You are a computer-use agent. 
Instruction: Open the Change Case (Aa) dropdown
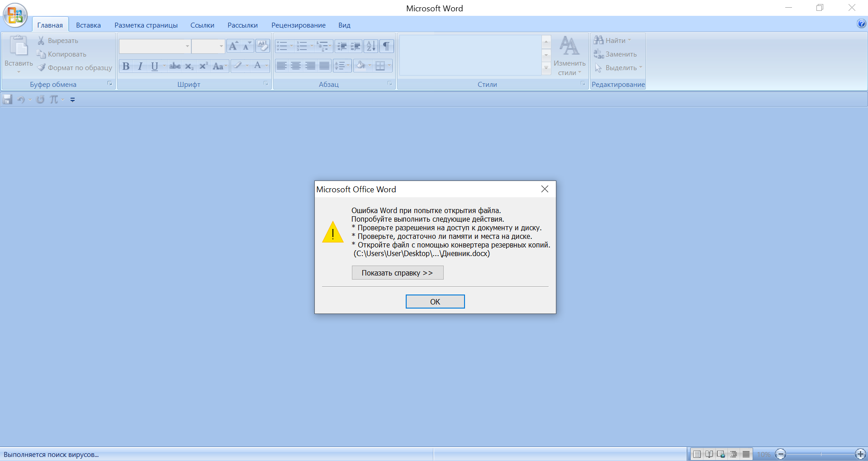(220, 66)
